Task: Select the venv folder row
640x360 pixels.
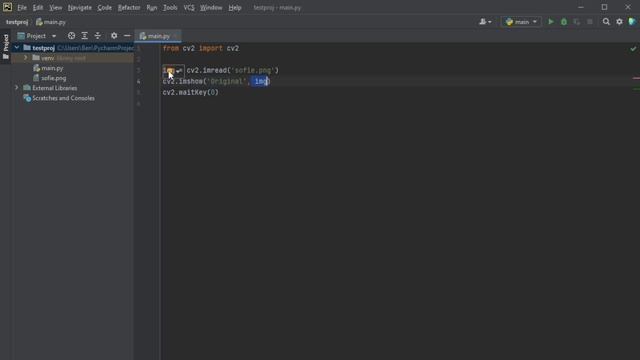Action: pyautogui.click(x=72, y=58)
